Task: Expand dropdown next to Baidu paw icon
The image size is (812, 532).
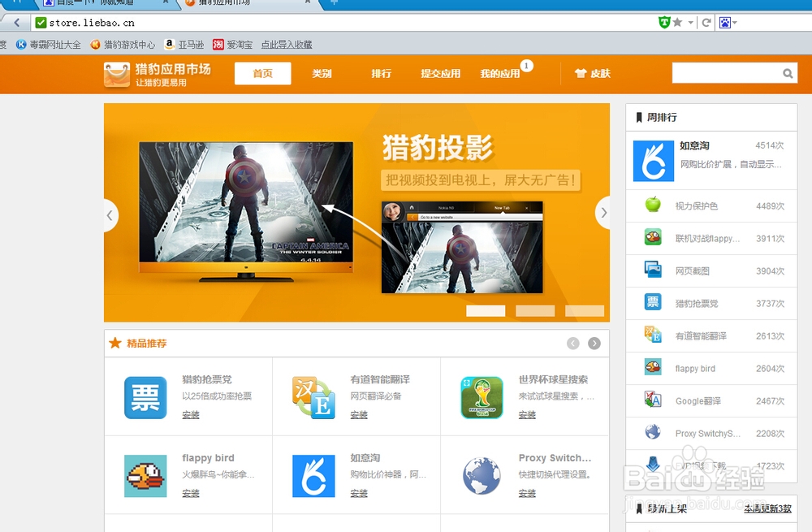Action: (x=734, y=23)
